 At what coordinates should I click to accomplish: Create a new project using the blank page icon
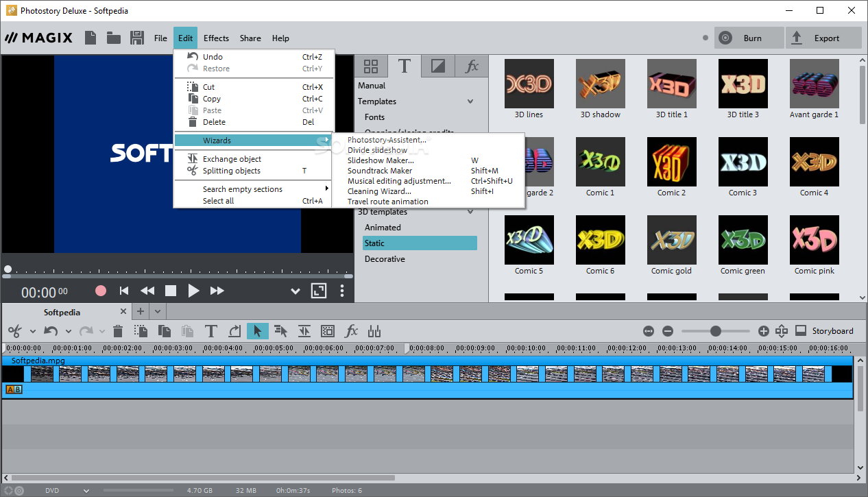coord(91,38)
